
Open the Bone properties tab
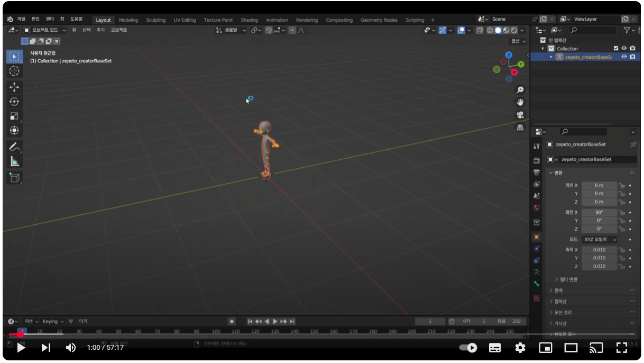click(537, 284)
